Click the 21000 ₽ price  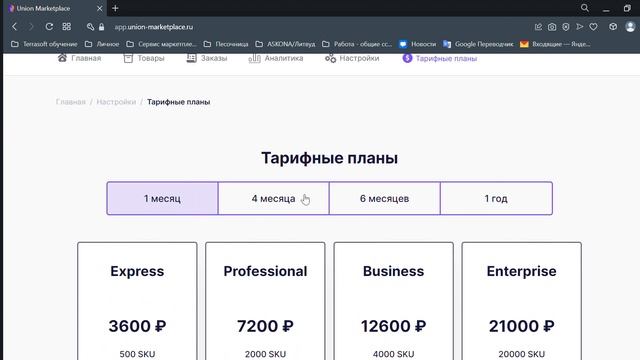click(x=522, y=326)
